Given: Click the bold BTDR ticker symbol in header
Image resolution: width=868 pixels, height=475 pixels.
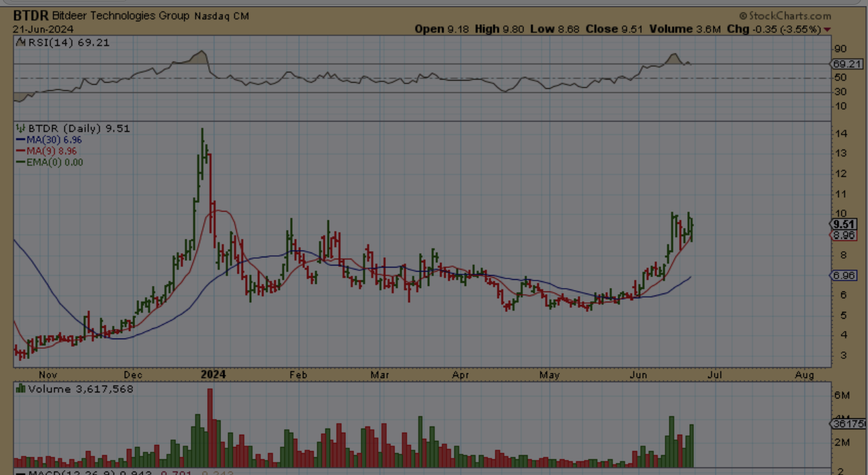Looking at the screenshot, I should pyautogui.click(x=31, y=16).
